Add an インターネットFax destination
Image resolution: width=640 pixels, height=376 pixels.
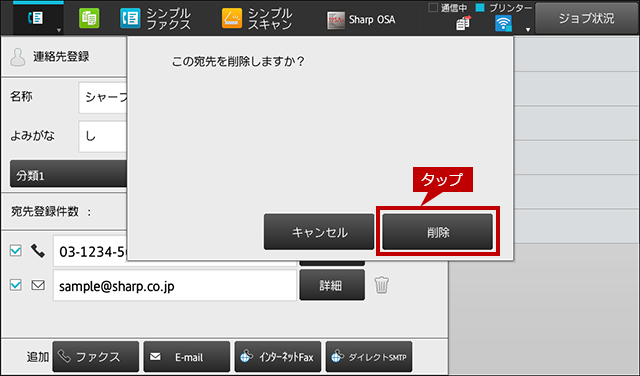278,357
